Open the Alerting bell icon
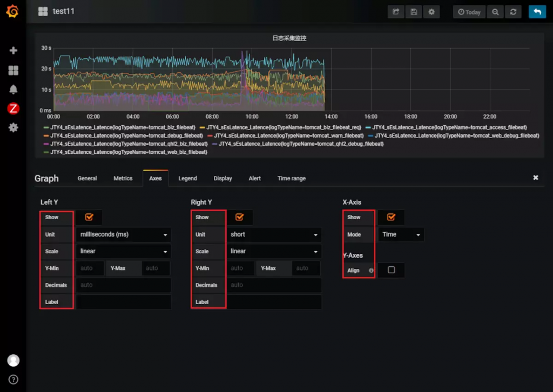553x392 pixels. pyautogui.click(x=14, y=89)
